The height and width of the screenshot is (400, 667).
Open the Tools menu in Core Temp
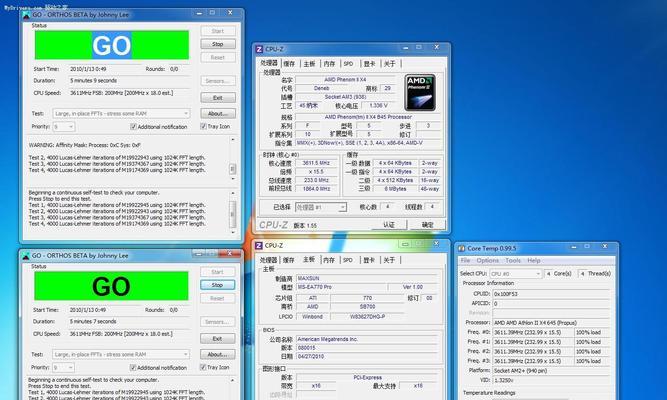click(x=513, y=260)
